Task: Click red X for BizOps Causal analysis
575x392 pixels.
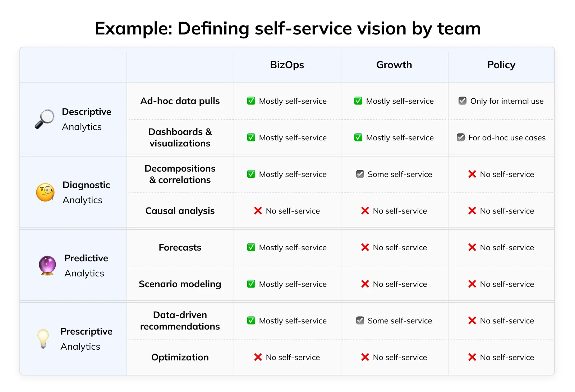Action: [258, 211]
